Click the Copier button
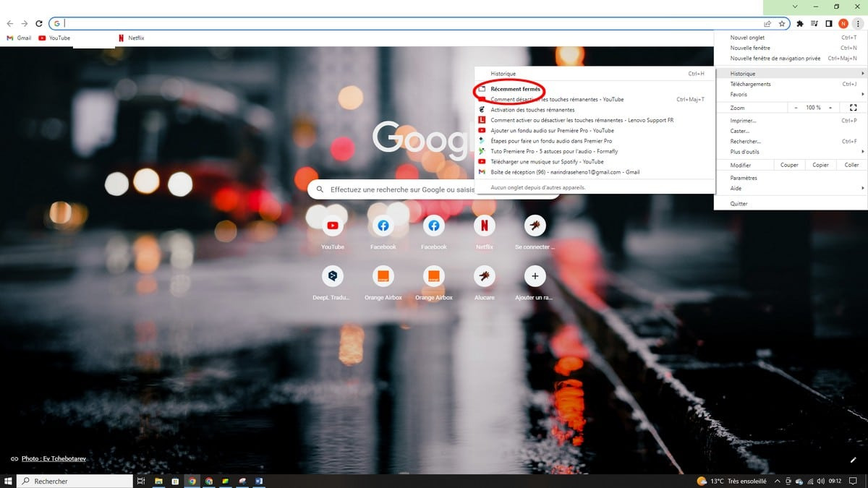Viewport: 868px width, 488px height. pyautogui.click(x=820, y=165)
